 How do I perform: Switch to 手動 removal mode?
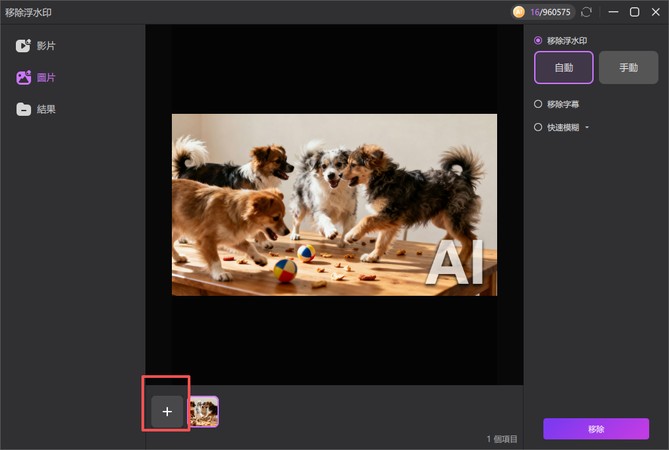pos(628,68)
